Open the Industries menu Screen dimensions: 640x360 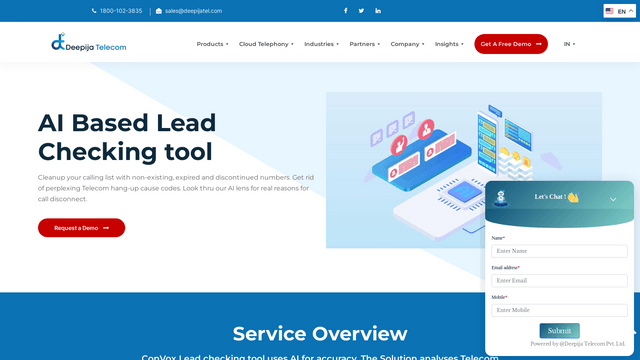point(321,44)
